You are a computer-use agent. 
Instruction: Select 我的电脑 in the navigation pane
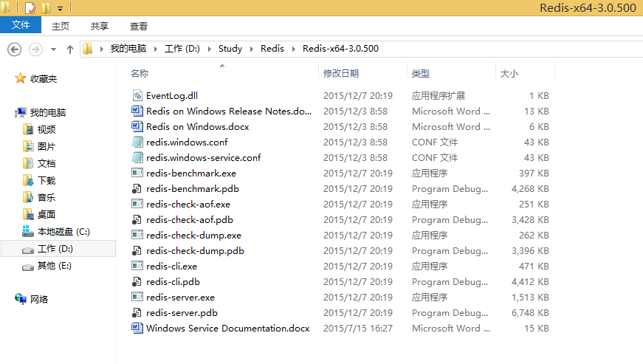coord(47,112)
